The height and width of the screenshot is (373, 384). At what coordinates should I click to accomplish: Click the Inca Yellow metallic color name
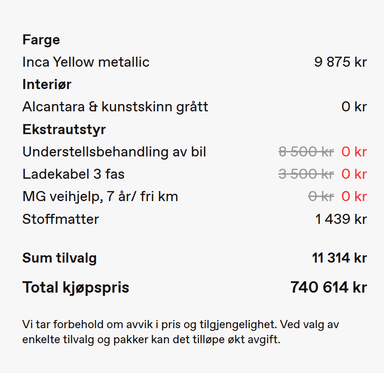coord(86,62)
